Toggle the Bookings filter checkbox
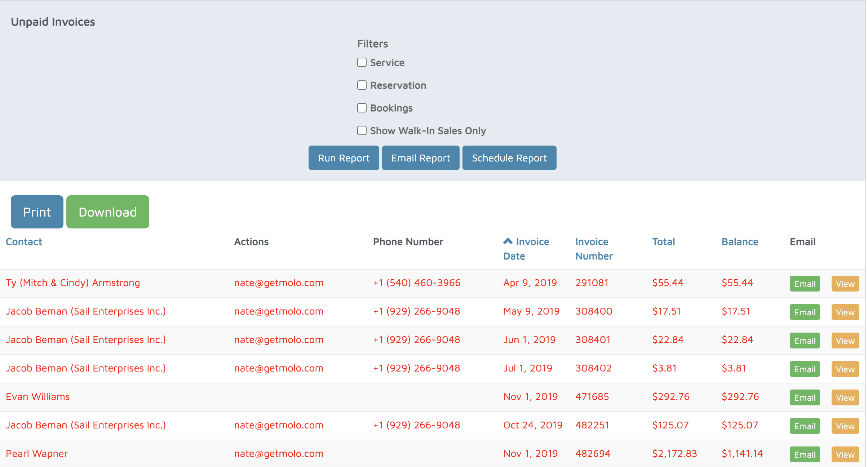 (x=362, y=108)
